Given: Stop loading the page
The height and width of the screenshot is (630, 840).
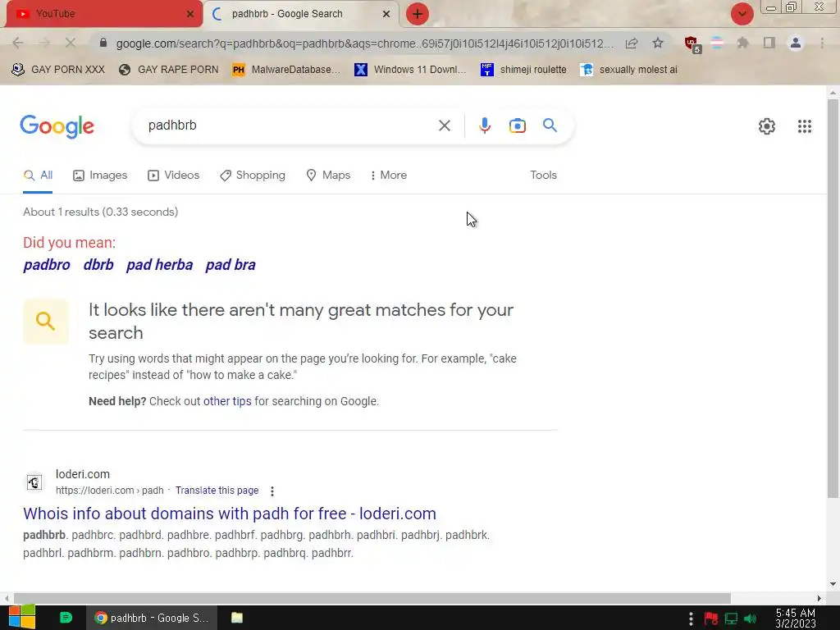Looking at the screenshot, I should [71, 43].
